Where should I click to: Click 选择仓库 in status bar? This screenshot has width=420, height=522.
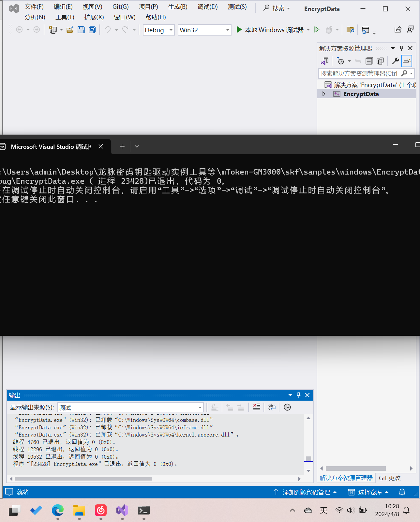coord(368,492)
